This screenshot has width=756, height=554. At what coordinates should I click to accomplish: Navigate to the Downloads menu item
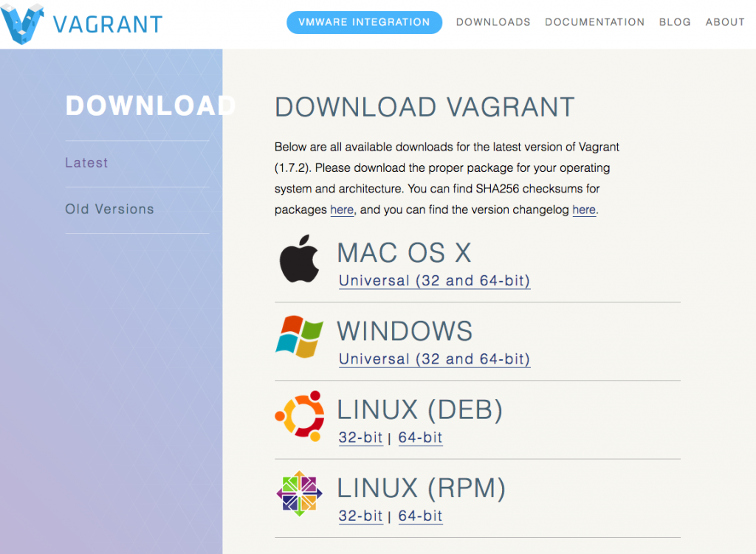click(x=493, y=22)
